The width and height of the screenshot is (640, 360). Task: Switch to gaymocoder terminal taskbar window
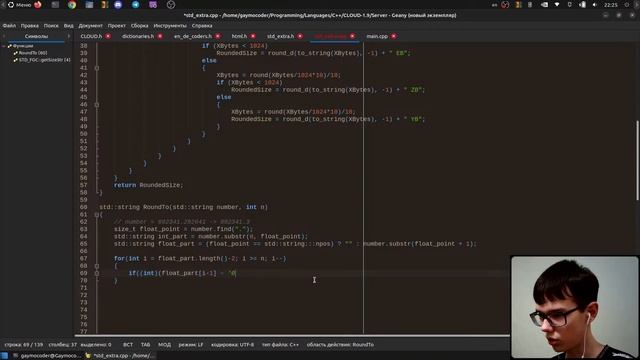47,356
